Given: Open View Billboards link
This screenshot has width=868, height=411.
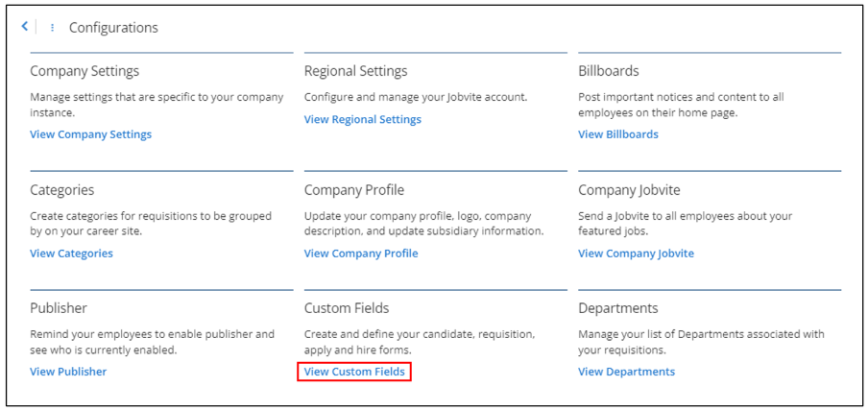Looking at the screenshot, I should point(618,134).
